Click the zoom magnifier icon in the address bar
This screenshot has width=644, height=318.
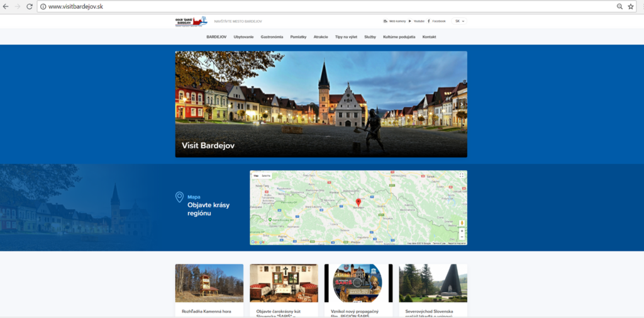pos(619,6)
